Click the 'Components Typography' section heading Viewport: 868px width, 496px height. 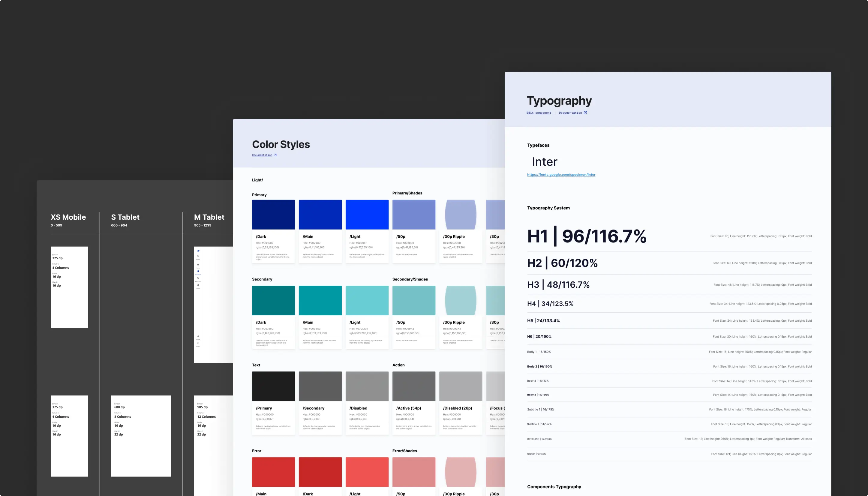554,487
